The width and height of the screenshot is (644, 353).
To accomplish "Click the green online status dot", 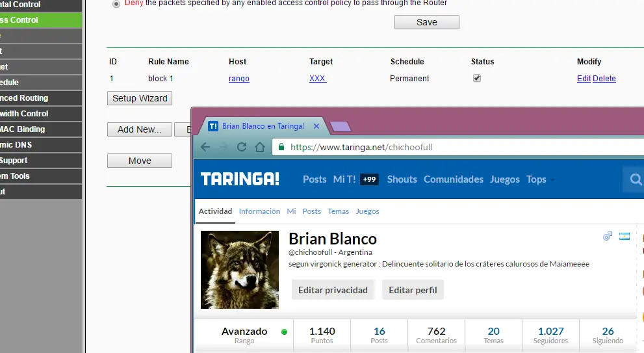I will [284, 332].
